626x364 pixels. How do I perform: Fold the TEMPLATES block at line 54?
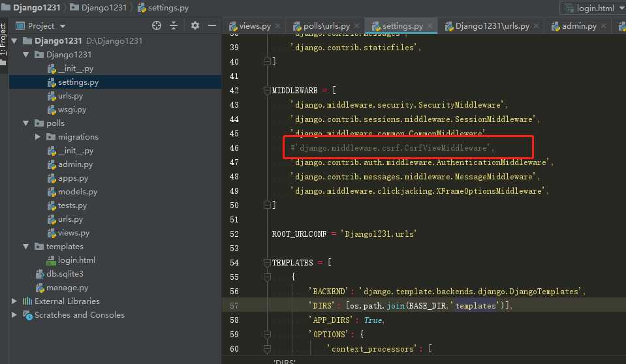click(x=266, y=262)
